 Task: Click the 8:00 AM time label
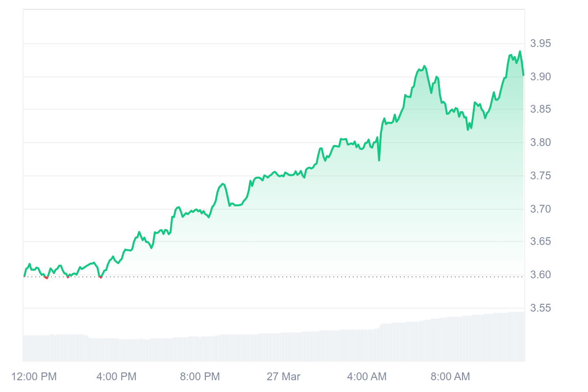(x=450, y=377)
